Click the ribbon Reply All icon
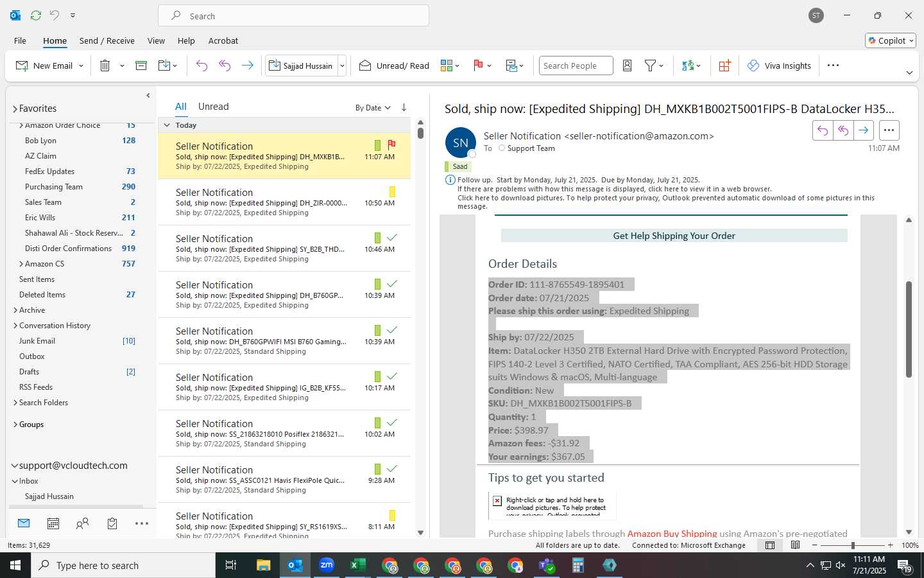 (225, 66)
